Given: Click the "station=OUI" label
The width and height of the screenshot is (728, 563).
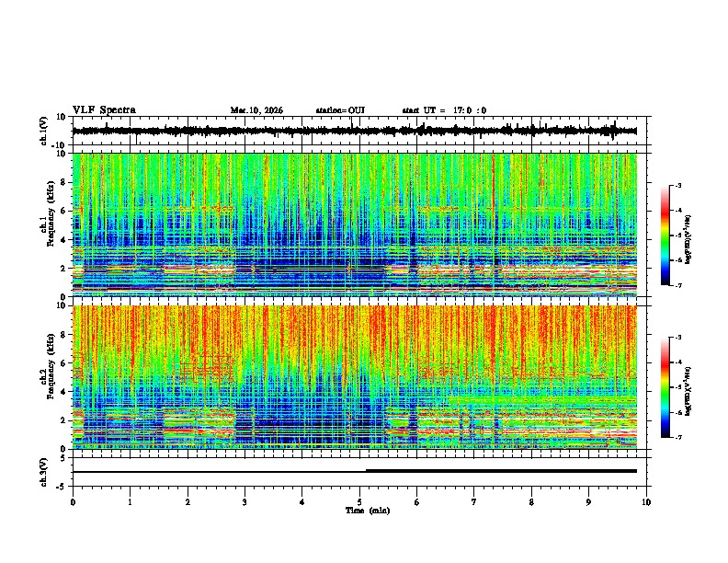Looking at the screenshot, I should tap(340, 110).
